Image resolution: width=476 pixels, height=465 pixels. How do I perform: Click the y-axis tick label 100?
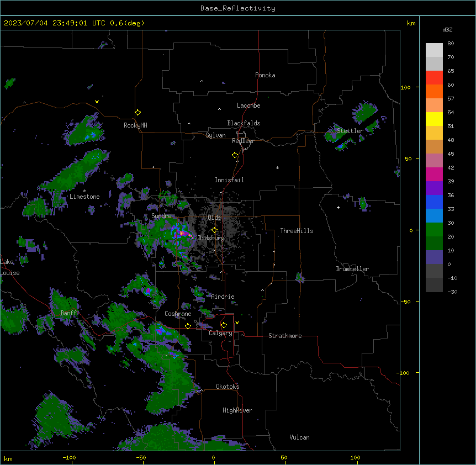click(x=405, y=87)
